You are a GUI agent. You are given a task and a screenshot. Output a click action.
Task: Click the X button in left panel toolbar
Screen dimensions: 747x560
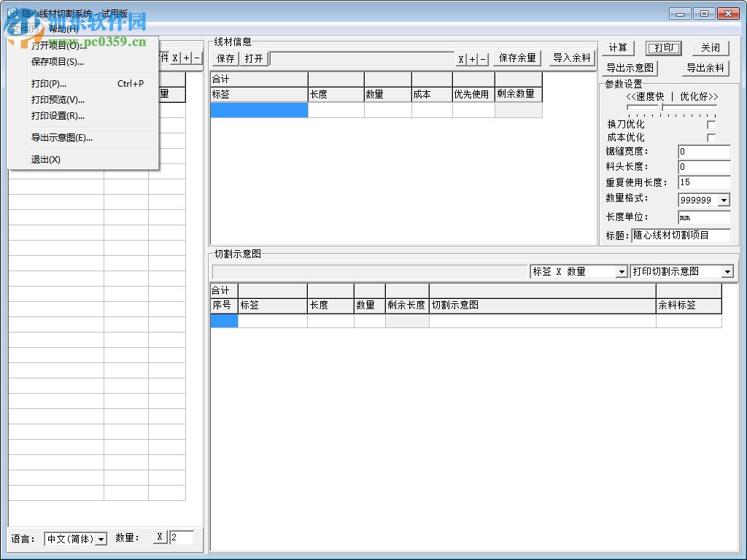(x=175, y=58)
